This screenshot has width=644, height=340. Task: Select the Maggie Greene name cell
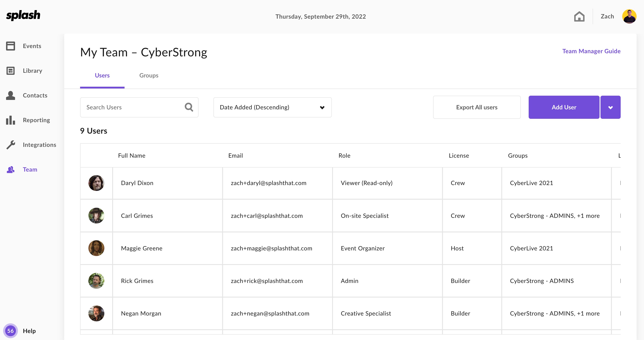pos(167,248)
